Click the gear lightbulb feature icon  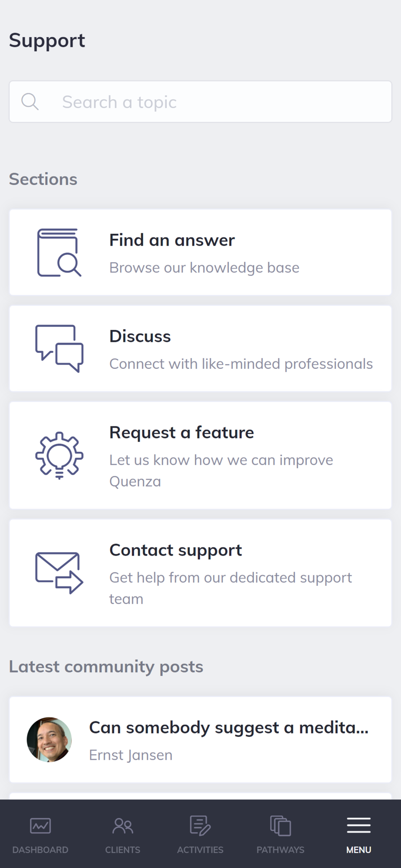(59, 455)
